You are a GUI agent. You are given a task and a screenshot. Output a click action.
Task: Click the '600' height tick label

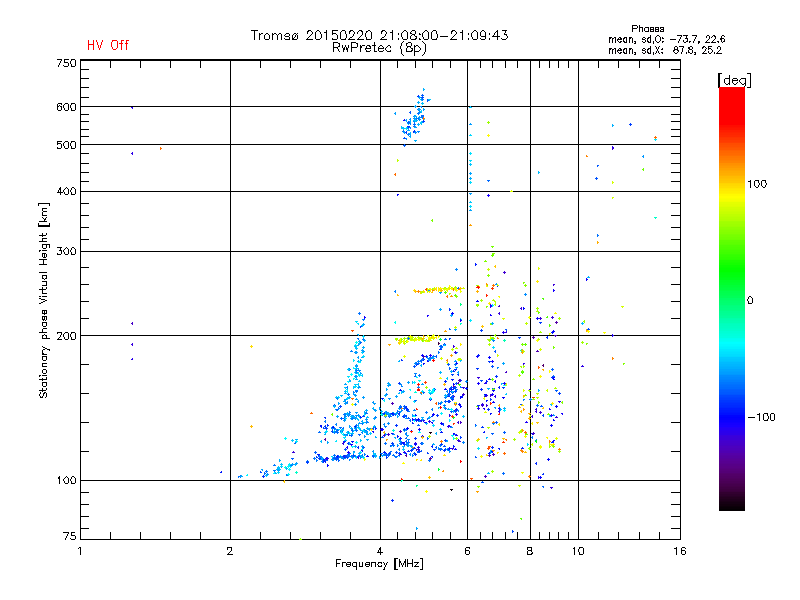[66, 107]
